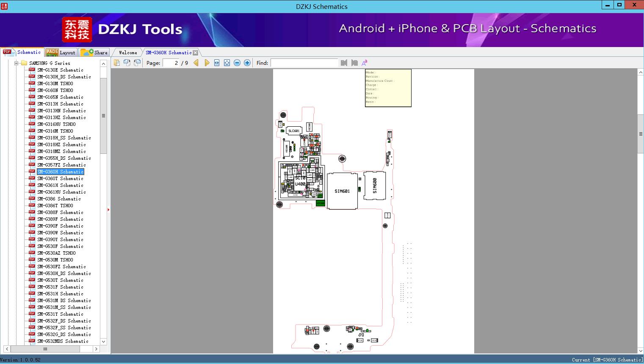Screen dimensions: 644x364
Task: Click the SAMSUNG G Series folder icon
Action: tap(24, 63)
